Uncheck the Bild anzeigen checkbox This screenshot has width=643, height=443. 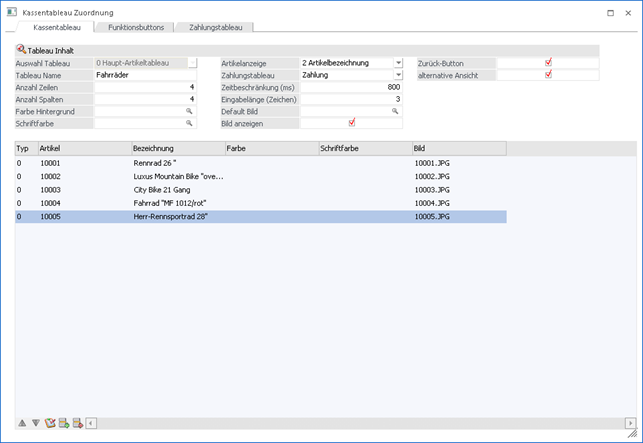(x=351, y=123)
